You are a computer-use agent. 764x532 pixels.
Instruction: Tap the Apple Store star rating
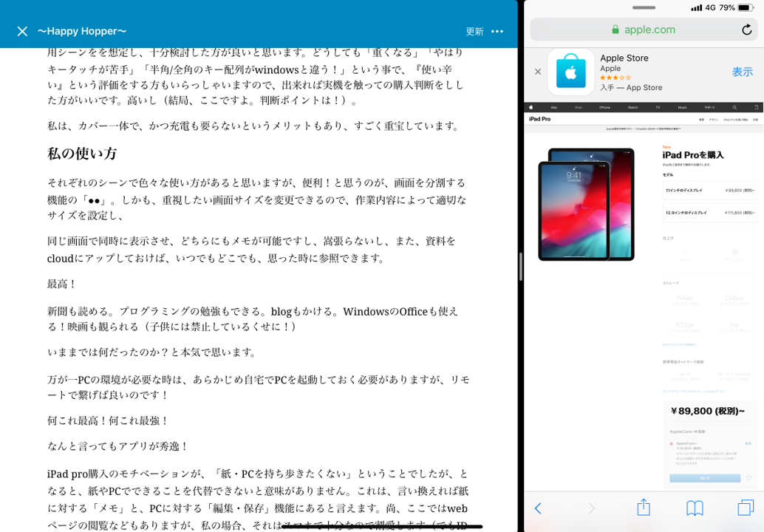615,78
